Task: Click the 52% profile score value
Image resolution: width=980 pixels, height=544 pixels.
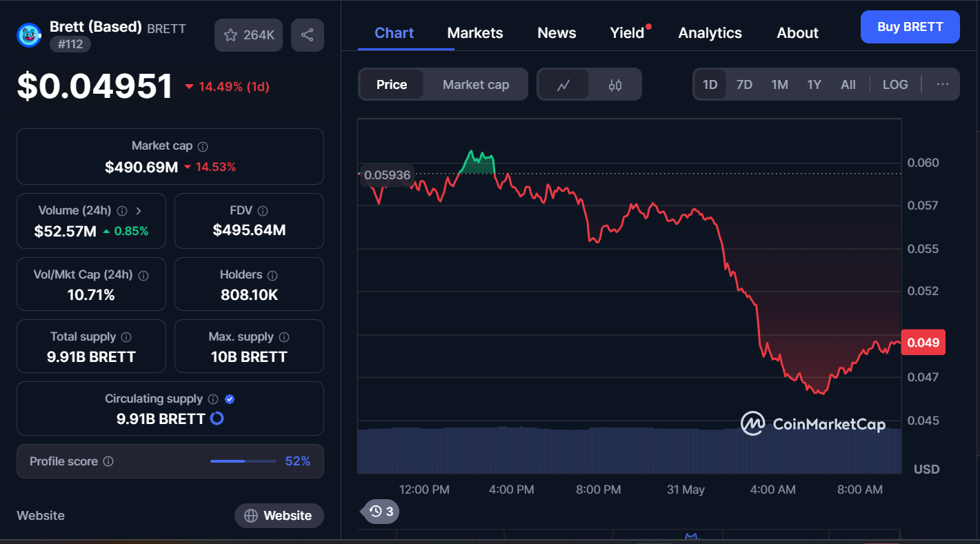Action: (x=298, y=461)
